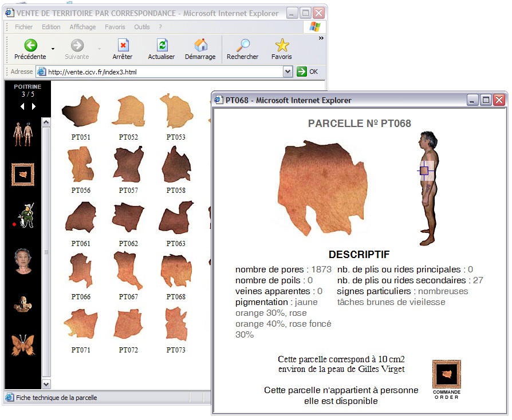Select parcel thumbnail PT071
This screenshot has height=420, width=512.
coord(81,324)
